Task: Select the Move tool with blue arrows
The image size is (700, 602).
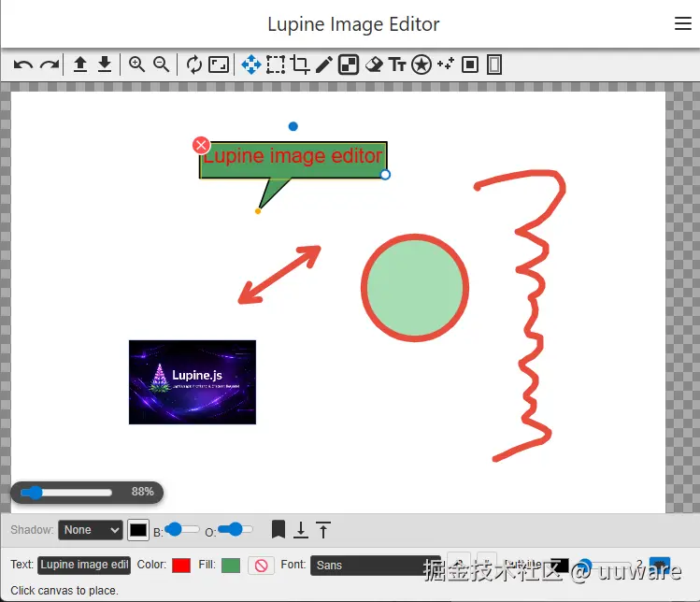Action: tap(250, 64)
